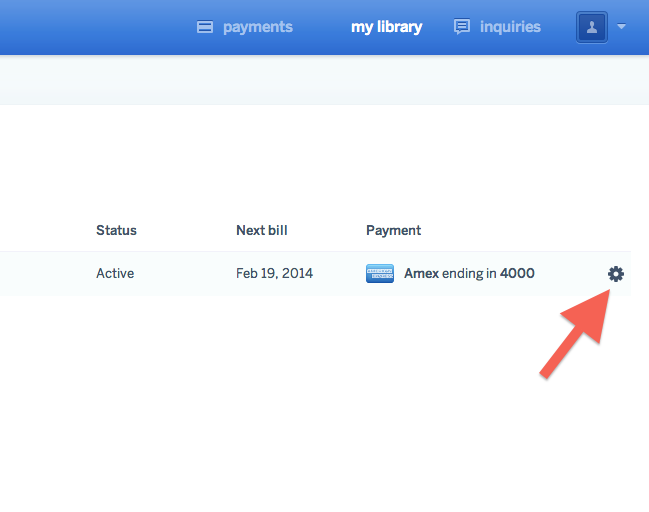This screenshot has width=649, height=512.
Task: Open the payments navigation label
Action: 257,27
